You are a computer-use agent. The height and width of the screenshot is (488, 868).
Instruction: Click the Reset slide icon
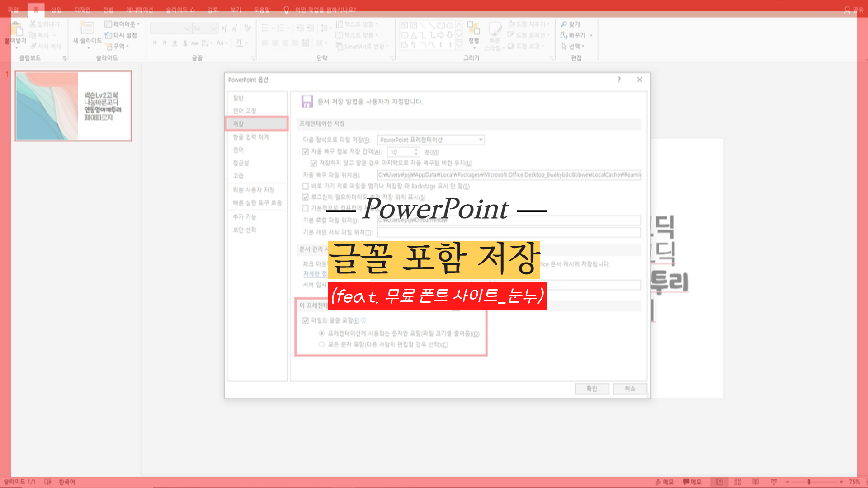108,35
